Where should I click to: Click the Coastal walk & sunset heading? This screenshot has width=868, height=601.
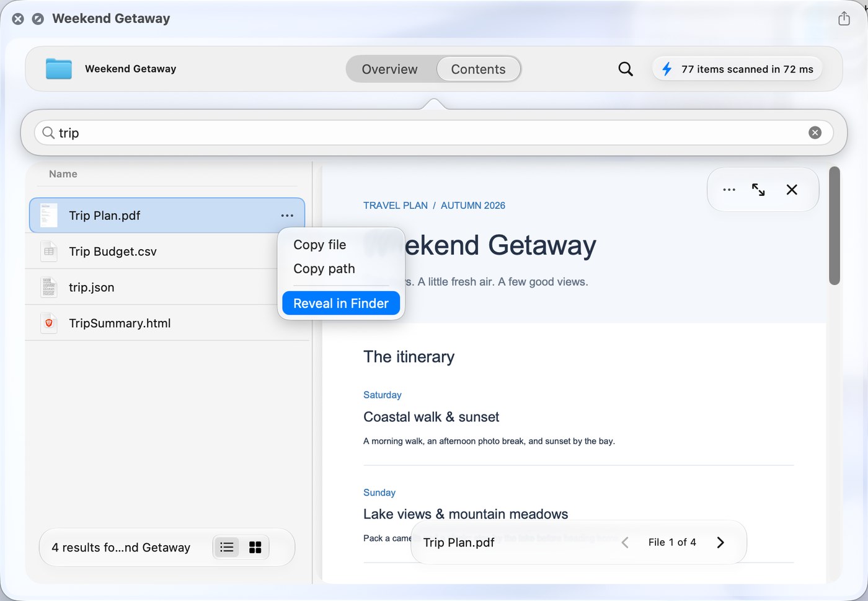(431, 417)
